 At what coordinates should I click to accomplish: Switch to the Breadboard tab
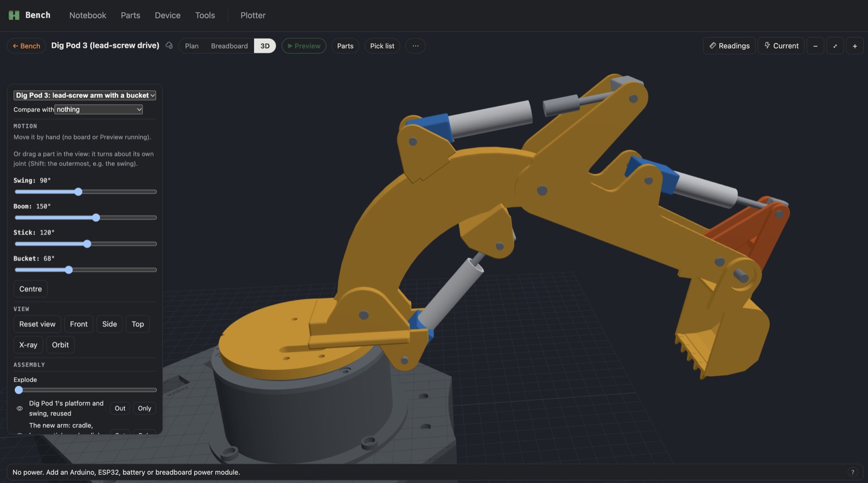tap(229, 46)
